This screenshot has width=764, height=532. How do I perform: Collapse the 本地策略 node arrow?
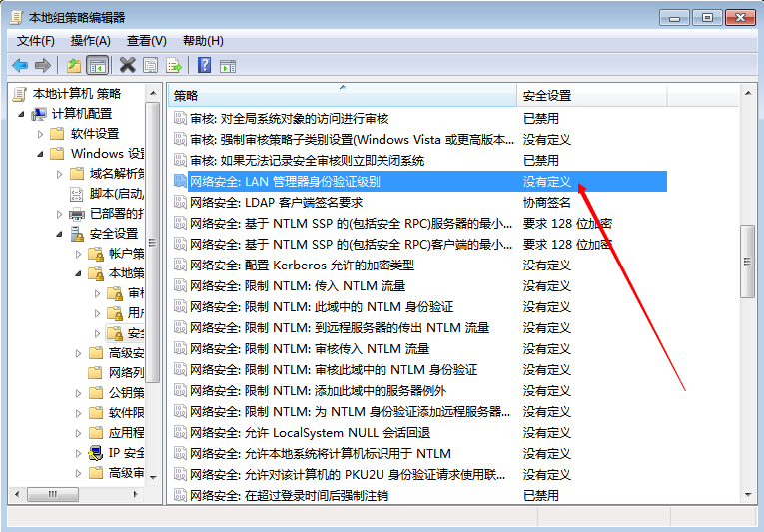[79, 273]
